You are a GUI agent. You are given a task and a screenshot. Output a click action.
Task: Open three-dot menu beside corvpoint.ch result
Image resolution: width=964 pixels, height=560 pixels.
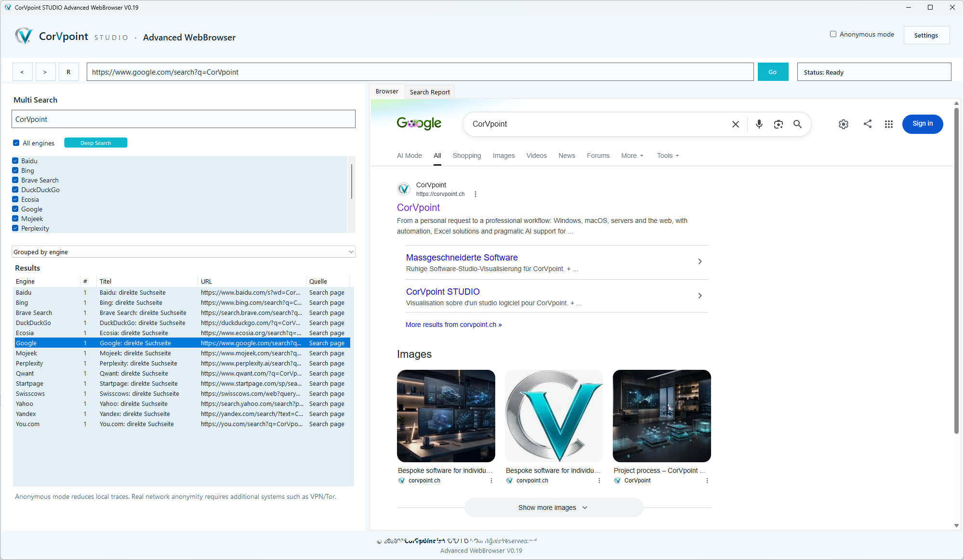tap(475, 194)
